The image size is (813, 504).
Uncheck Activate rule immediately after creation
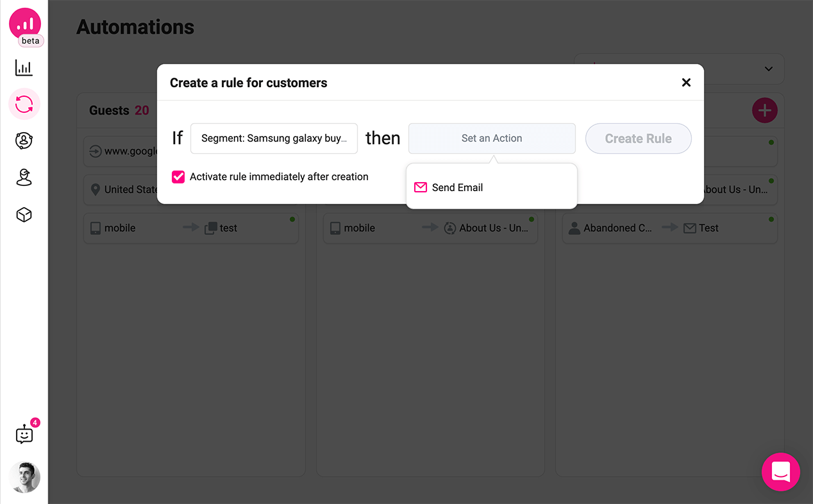[178, 177]
